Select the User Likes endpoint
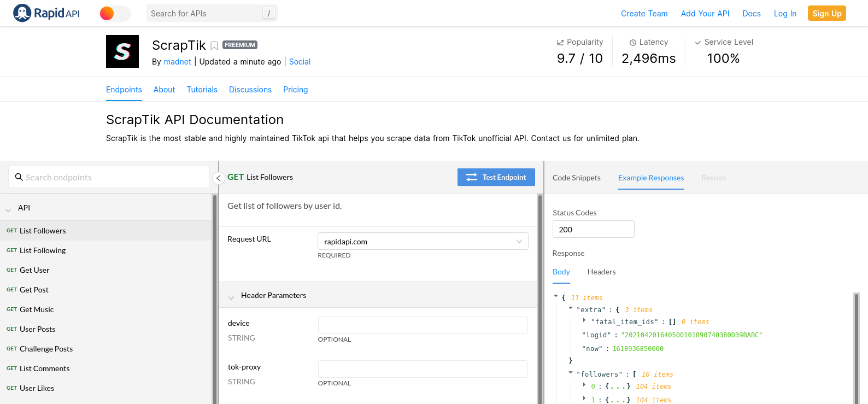 [x=105, y=388]
